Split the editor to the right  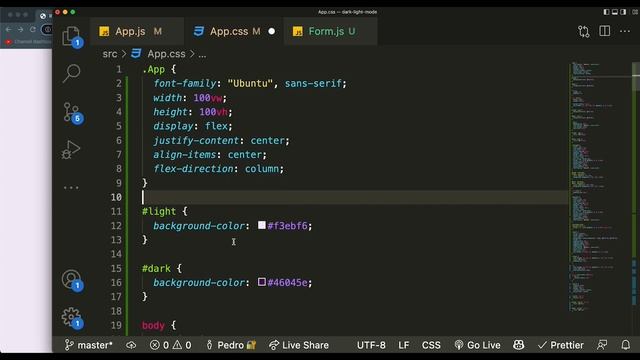point(604,31)
